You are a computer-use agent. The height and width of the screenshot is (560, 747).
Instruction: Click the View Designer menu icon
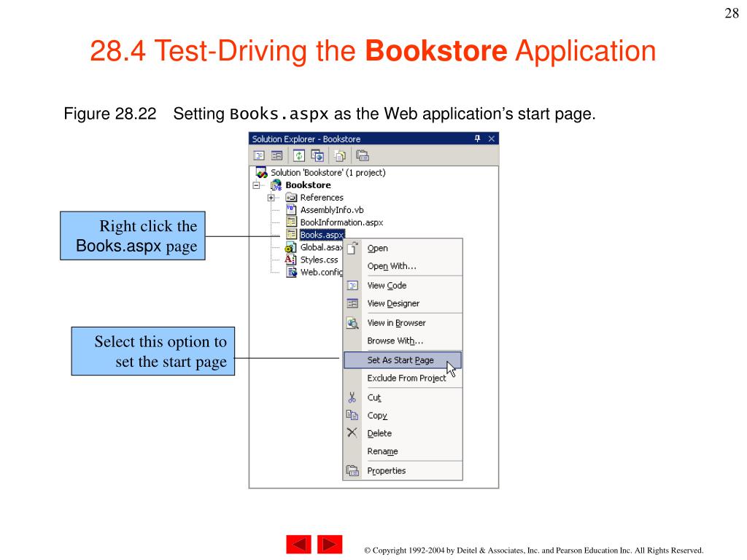[x=352, y=303]
